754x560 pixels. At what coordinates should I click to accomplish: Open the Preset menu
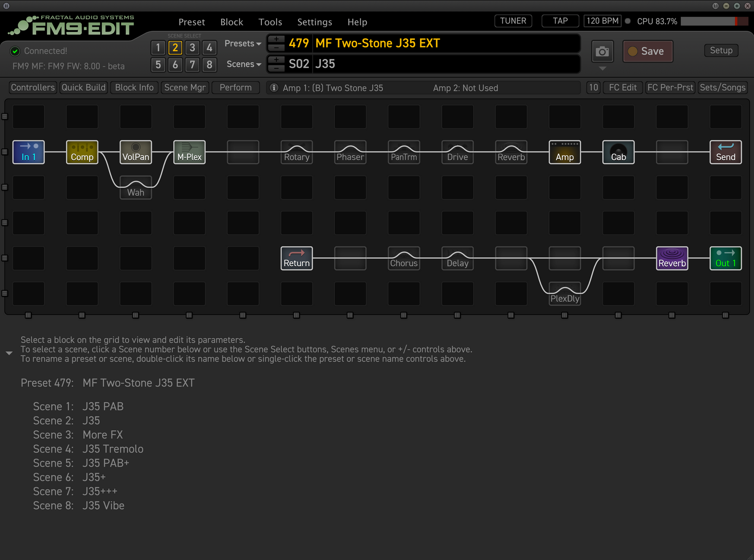(192, 22)
